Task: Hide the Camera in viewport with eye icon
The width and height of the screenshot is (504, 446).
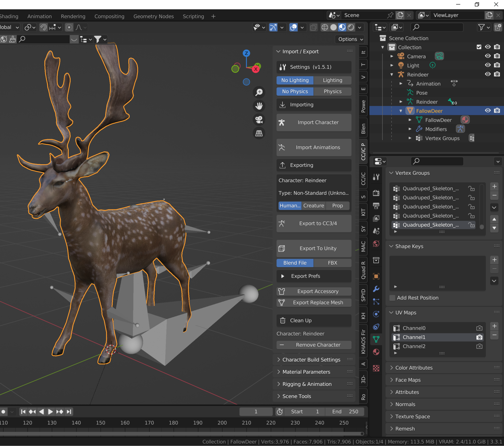Action: (488, 56)
